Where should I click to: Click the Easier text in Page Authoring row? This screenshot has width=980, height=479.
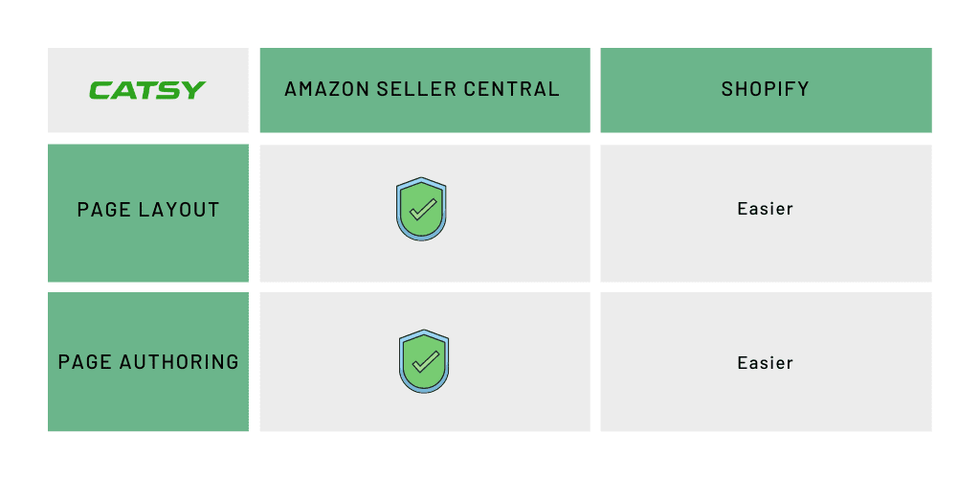pos(765,363)
